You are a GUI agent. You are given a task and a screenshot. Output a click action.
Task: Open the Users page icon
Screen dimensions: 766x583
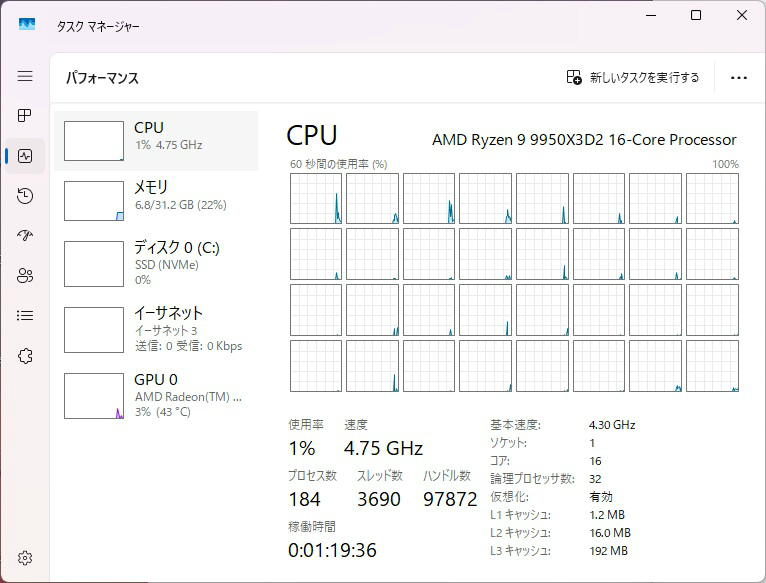[x=25, y=276]
